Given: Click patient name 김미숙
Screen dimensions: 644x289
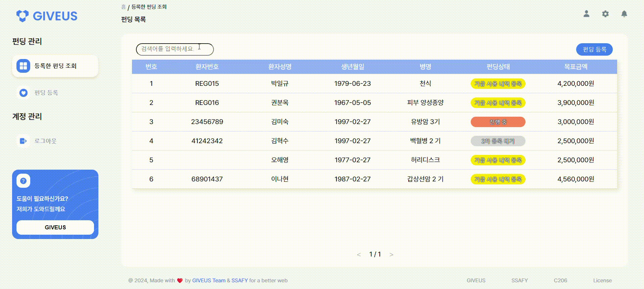Looking at the screenshot, I should (x=280, y=122).
